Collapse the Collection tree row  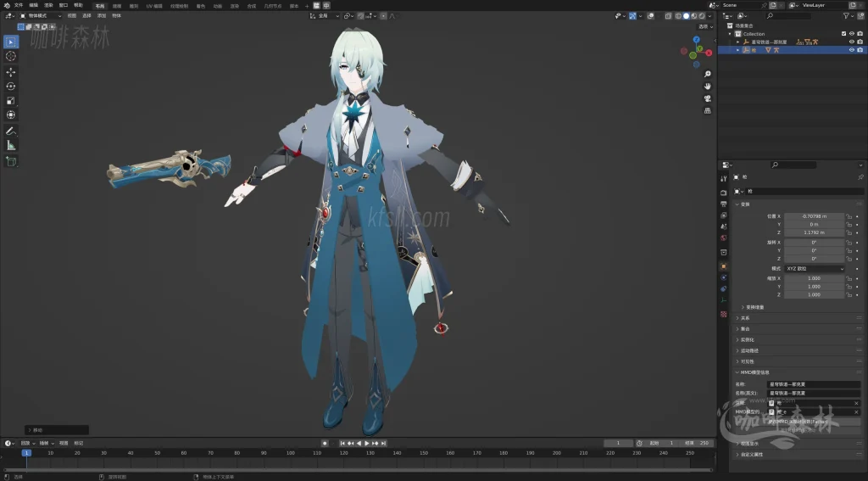[730, 34]
